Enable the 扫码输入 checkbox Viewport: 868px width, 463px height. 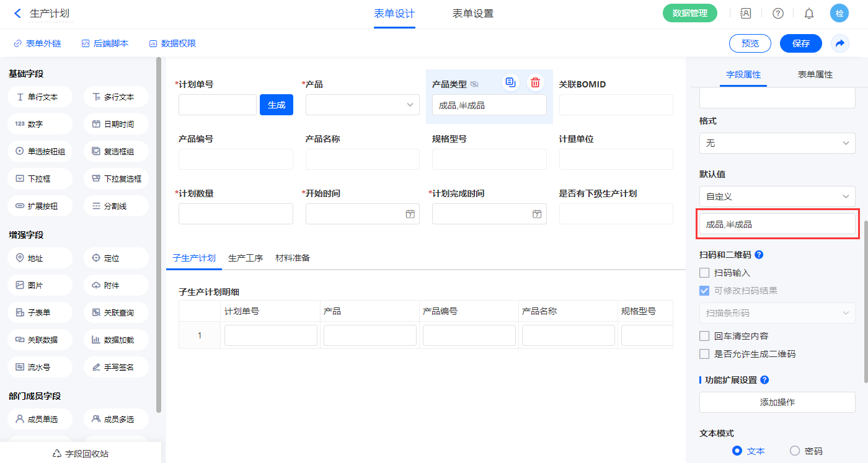[704, 273]
